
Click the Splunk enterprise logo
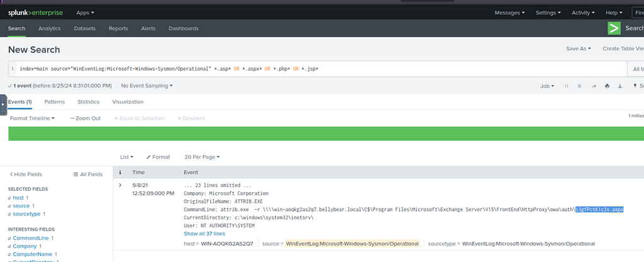pos(35,13)
